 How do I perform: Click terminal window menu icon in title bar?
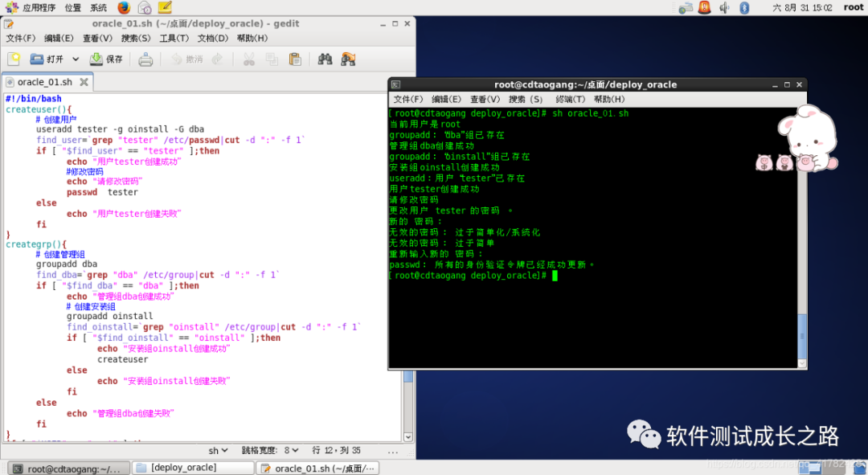click(395, 84)
